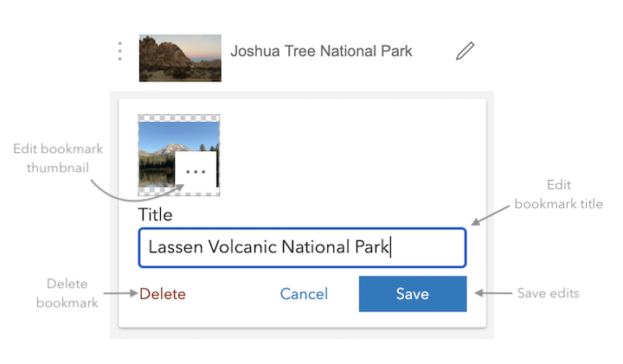Click the Joshua Tree National Park bookmark title
The image size is (623, 364).
pyautogui.click(x=321, y=51)
